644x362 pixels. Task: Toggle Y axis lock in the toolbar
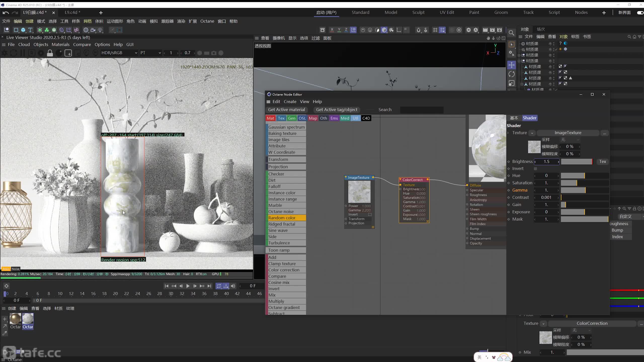click(339, 30)
